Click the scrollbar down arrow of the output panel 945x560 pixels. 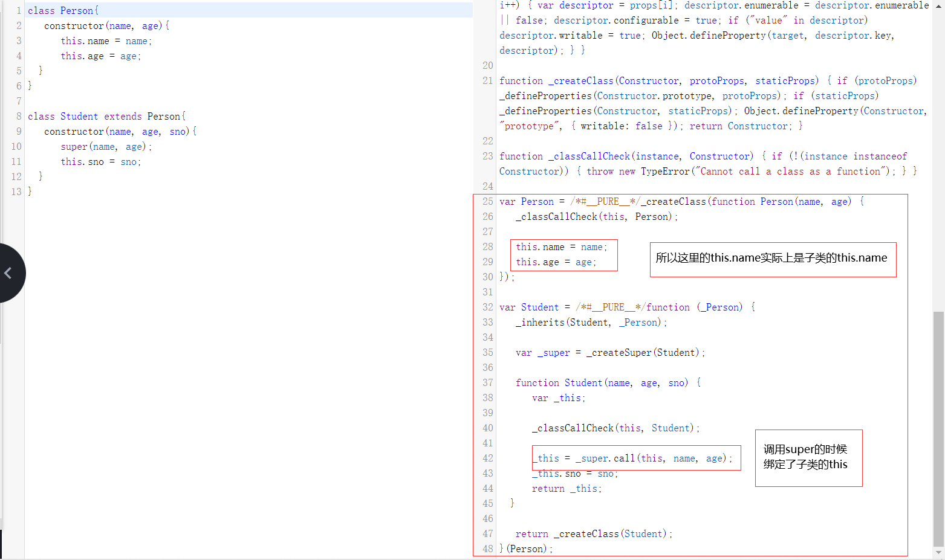tap(938, 553)
